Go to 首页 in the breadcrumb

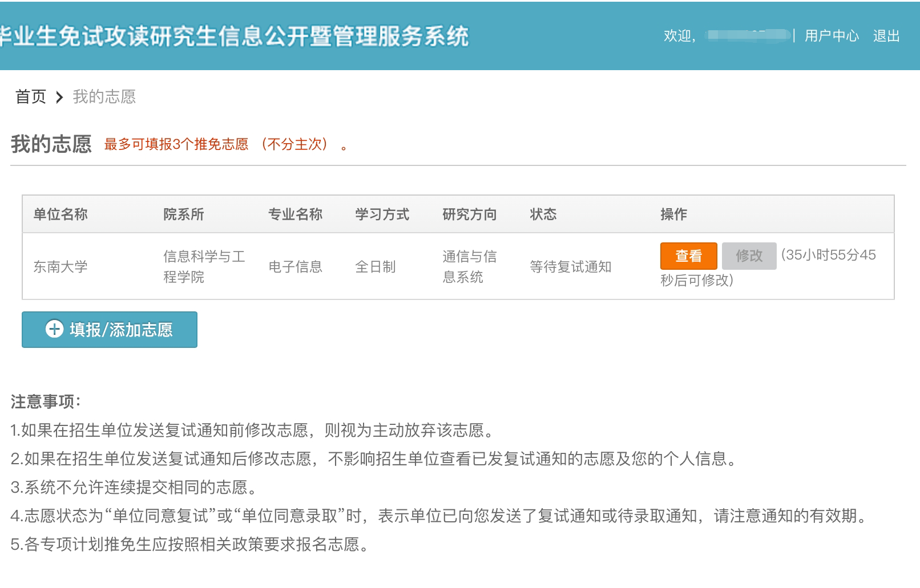tap(31, 97)
